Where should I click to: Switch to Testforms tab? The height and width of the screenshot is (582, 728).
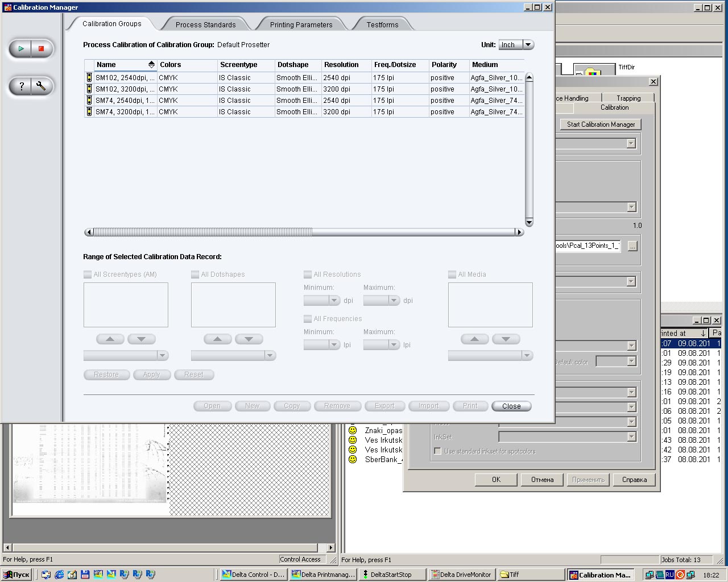(382, 24)
